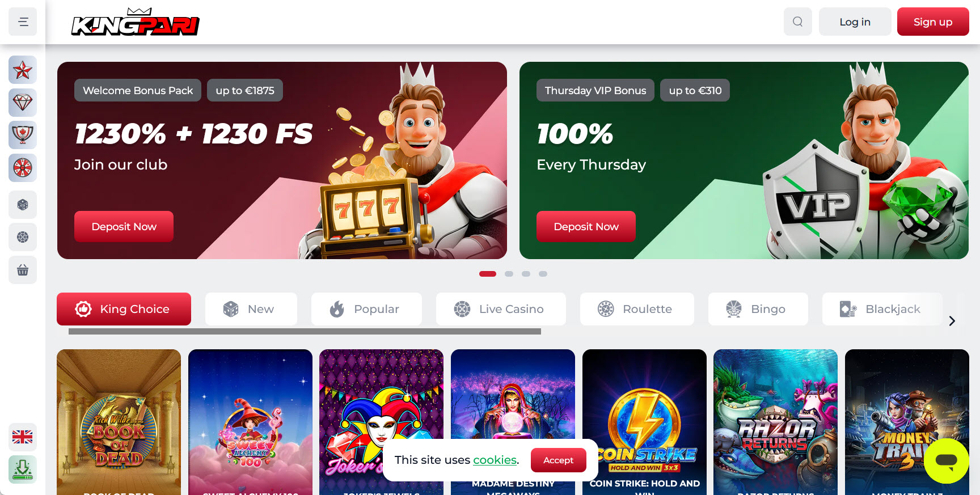Viewport: 980px width, 495px height.
Task: Select the trophy shield sidebar icon
Action: (x=23, y=135)
